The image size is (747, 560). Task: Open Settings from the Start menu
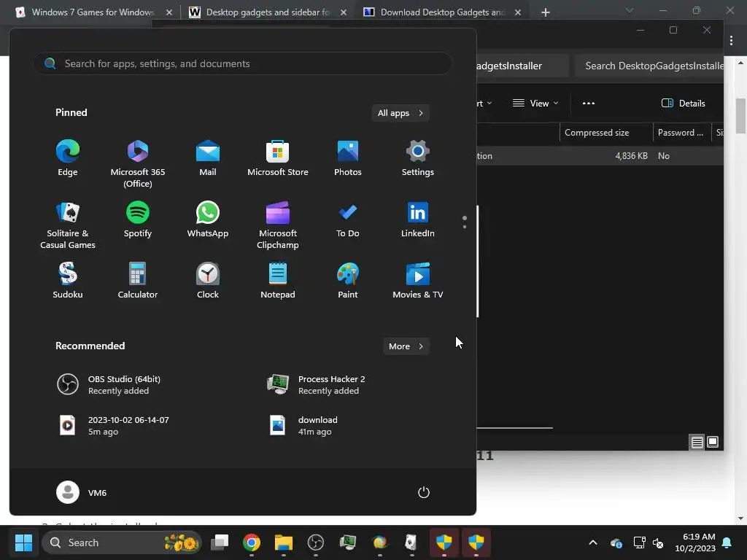(x=418, y=158)
